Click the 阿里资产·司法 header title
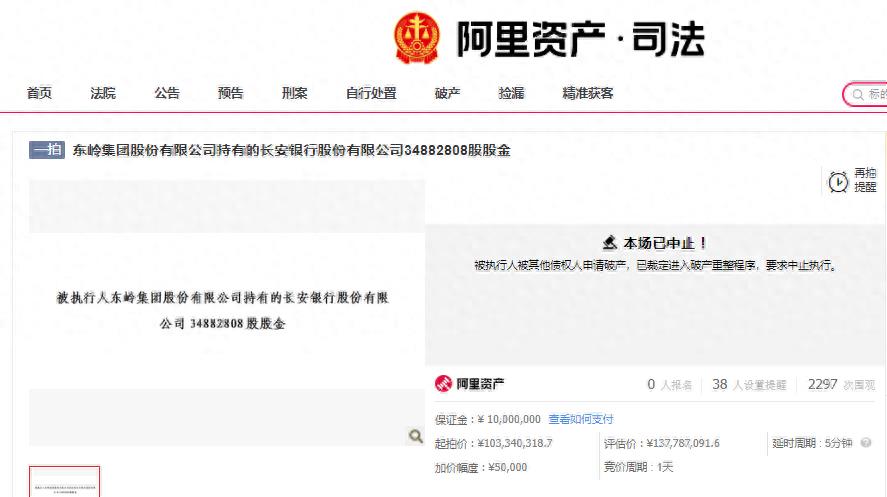 [x=580, y=39]
